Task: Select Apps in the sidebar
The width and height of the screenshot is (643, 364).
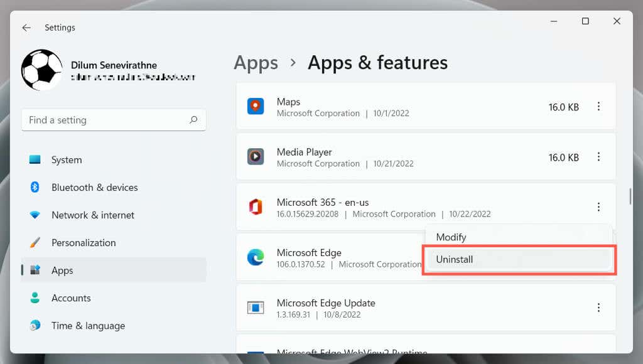Action: coord(62,270)
